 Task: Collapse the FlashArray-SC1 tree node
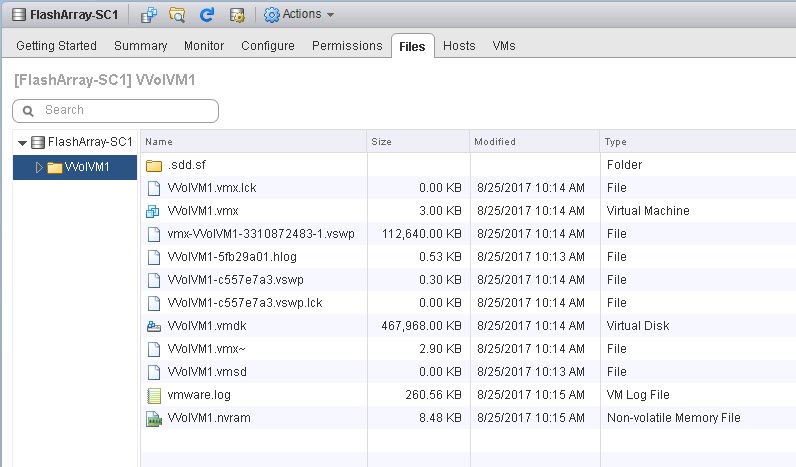click(x=22, y=143)
